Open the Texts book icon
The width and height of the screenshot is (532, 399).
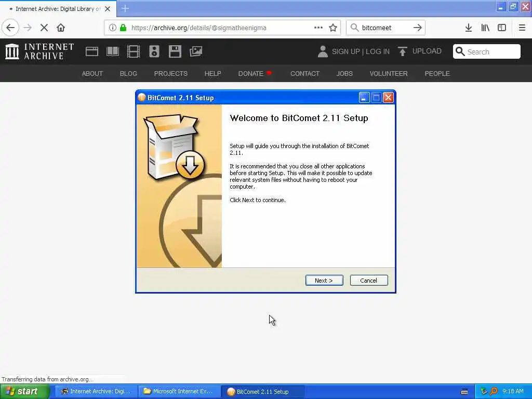(x=113, y=51)
